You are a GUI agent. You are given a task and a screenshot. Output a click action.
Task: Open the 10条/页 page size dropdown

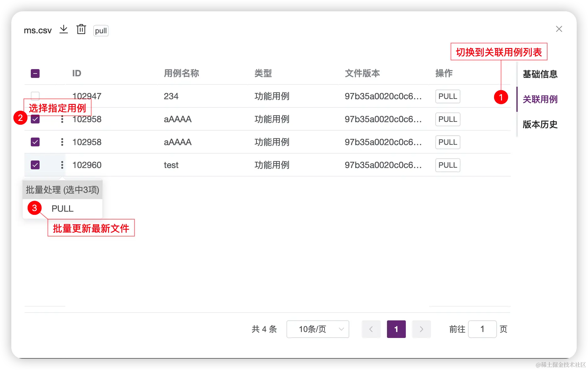pos(318,329)
